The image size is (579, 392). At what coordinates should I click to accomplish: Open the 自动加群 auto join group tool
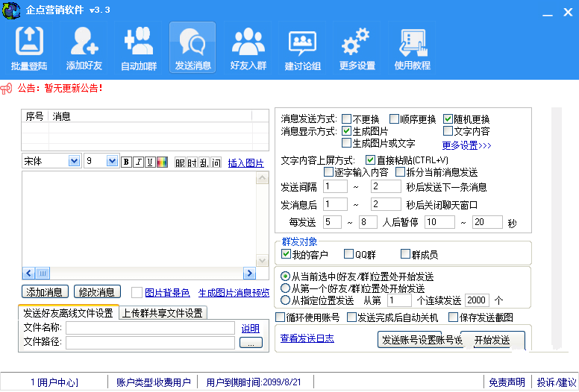point(139,48)
